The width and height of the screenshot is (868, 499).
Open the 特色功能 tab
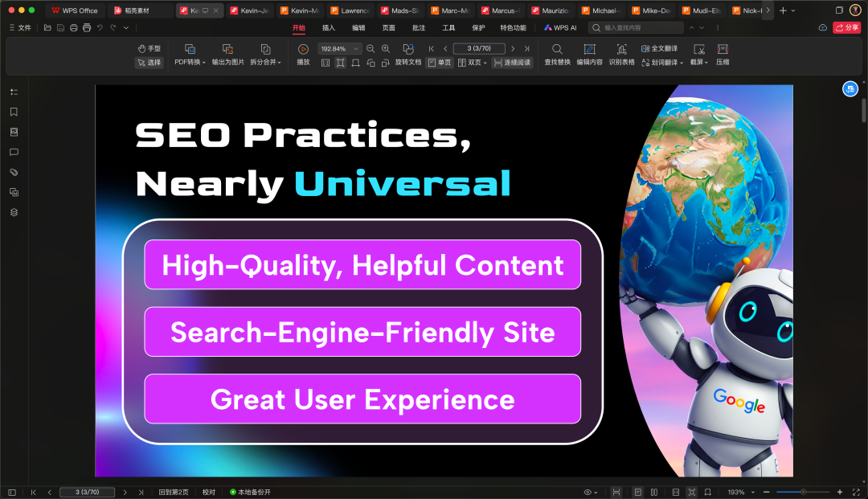pos(514,27)
